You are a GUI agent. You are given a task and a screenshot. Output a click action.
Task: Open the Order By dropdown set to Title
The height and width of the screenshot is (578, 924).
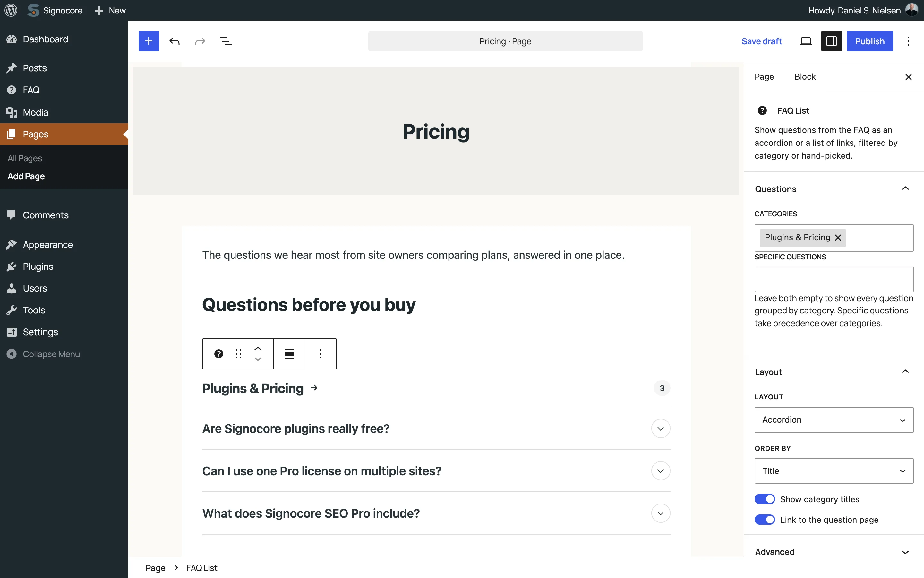click(834, 471)
